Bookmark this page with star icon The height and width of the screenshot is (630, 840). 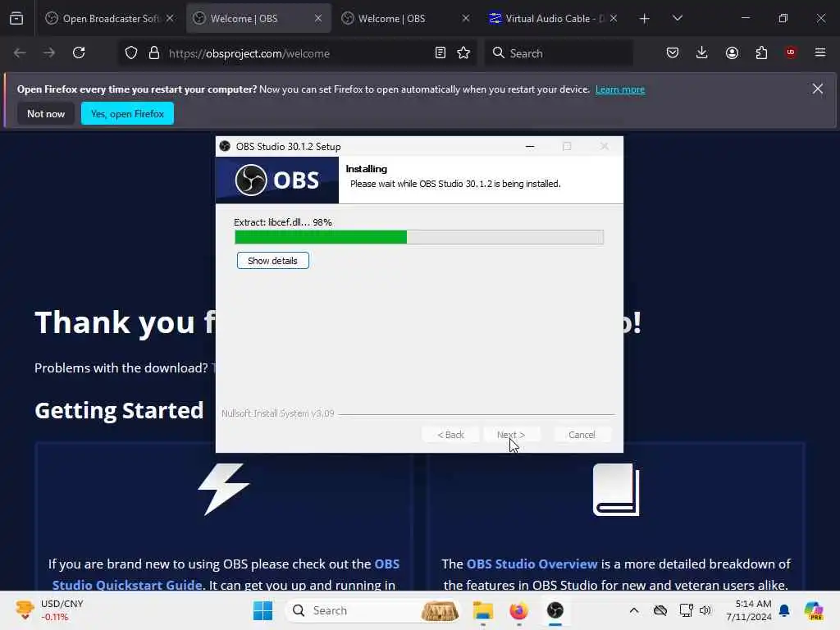coord(463,52)
